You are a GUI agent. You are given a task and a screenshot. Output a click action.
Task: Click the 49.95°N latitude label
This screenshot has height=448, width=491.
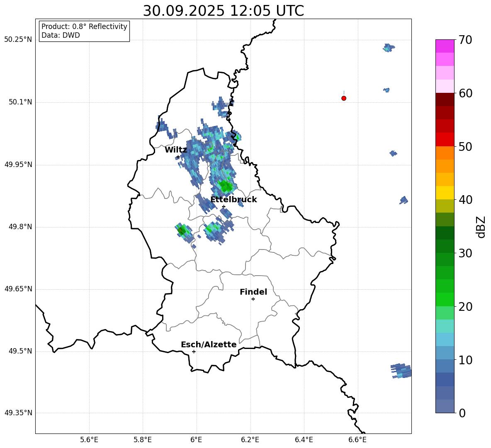(18, 165)
